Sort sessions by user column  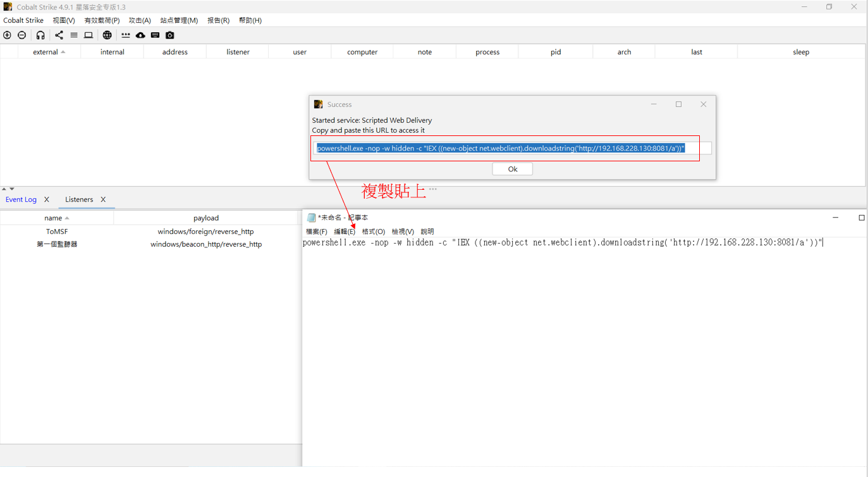click(300, 52)
